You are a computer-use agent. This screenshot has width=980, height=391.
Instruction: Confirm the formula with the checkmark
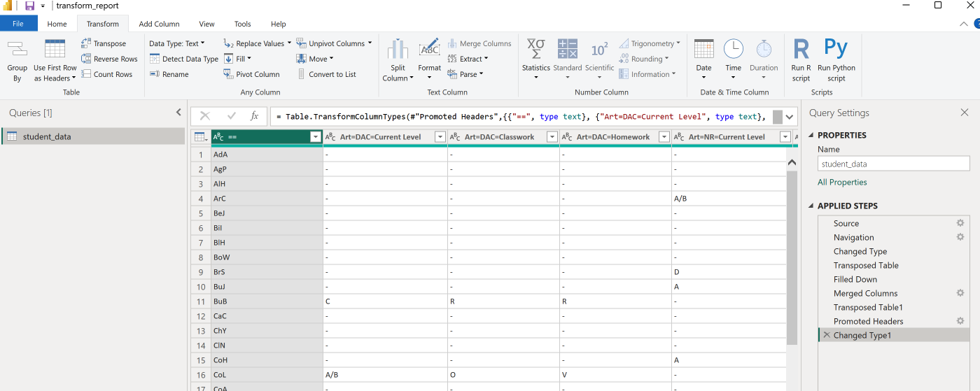coord(231,116)
